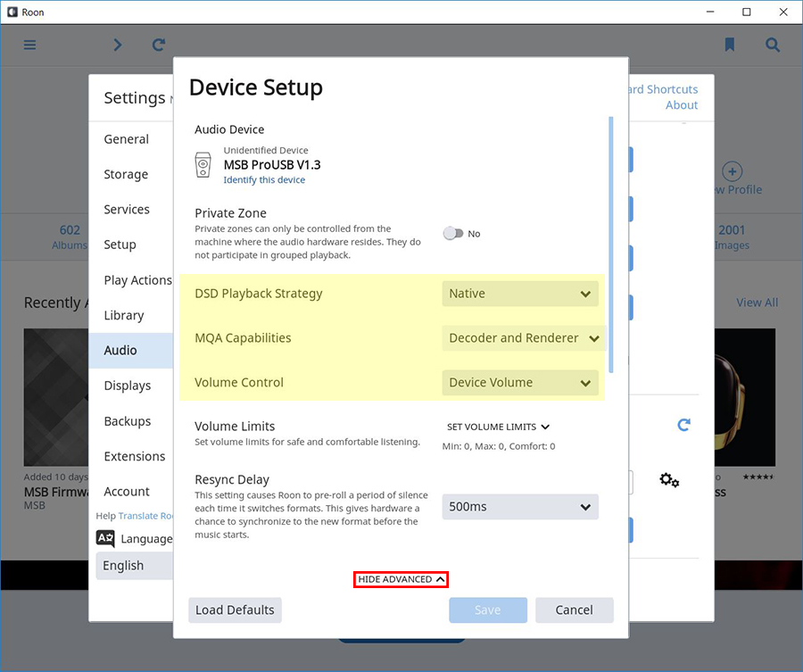Click the forward navigation arrow
Screen dimensions: 803x672
pyautogui.click(x=118, y=45)
